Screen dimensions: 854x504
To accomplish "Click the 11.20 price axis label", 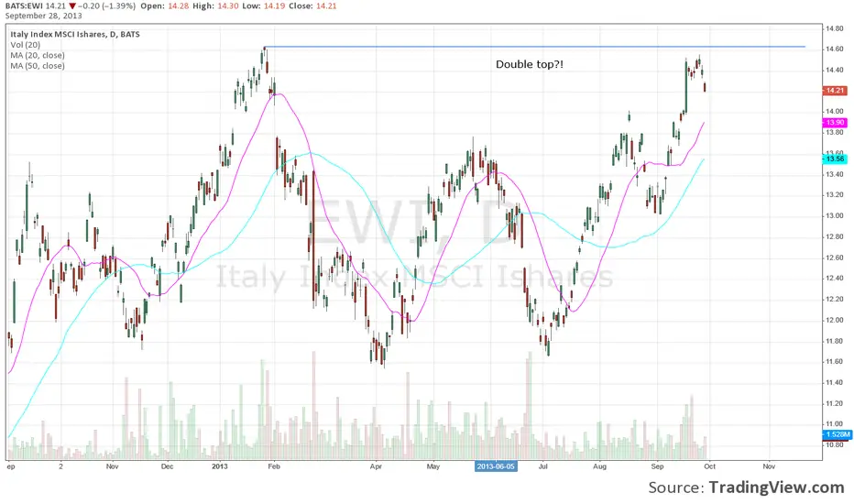I will (x=835, y=404).
